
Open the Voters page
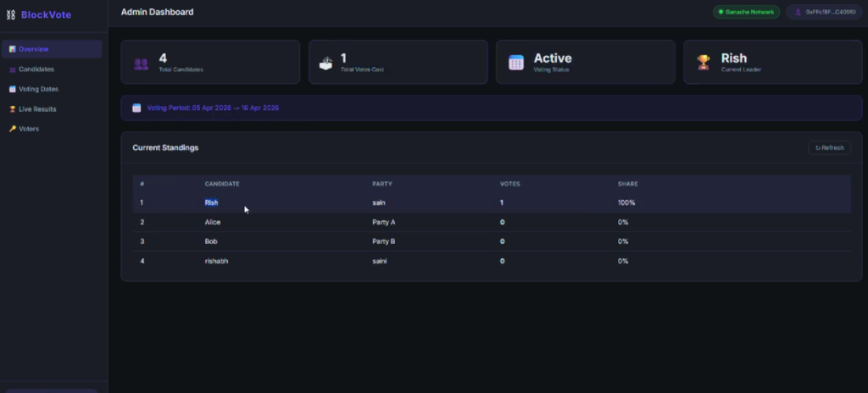click(52, 129)
